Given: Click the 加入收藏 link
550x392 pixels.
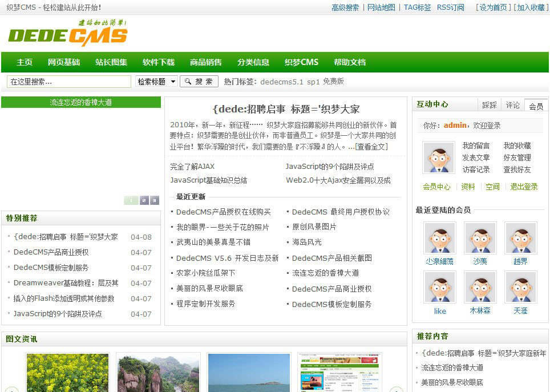Looking at the screenshot, I should click(x=531, y=7).
